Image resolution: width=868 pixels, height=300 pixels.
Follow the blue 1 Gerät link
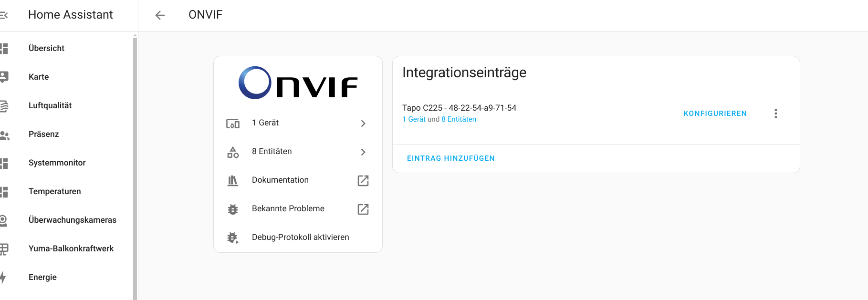pyautogui.click(x=414, y=119)
